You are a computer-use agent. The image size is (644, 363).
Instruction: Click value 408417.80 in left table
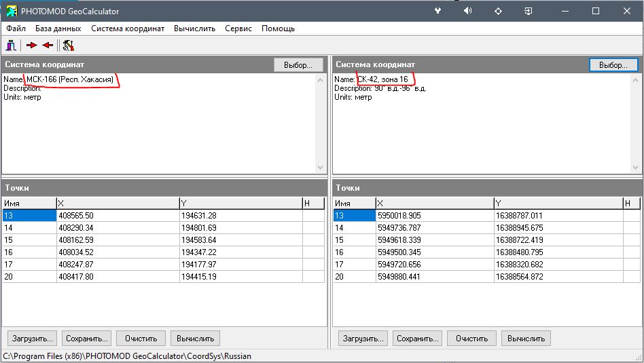76,277
